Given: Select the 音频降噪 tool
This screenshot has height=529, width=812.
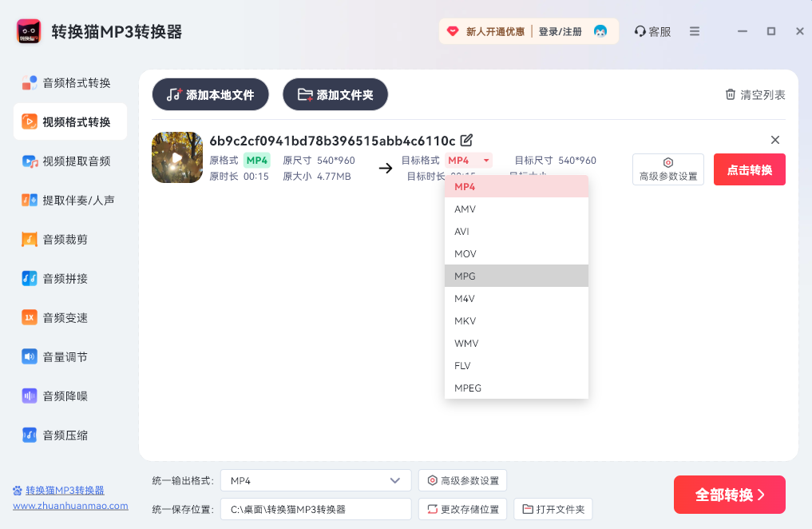Looking at the screenshot, I should pyautogui.click(x=67, y=396).
